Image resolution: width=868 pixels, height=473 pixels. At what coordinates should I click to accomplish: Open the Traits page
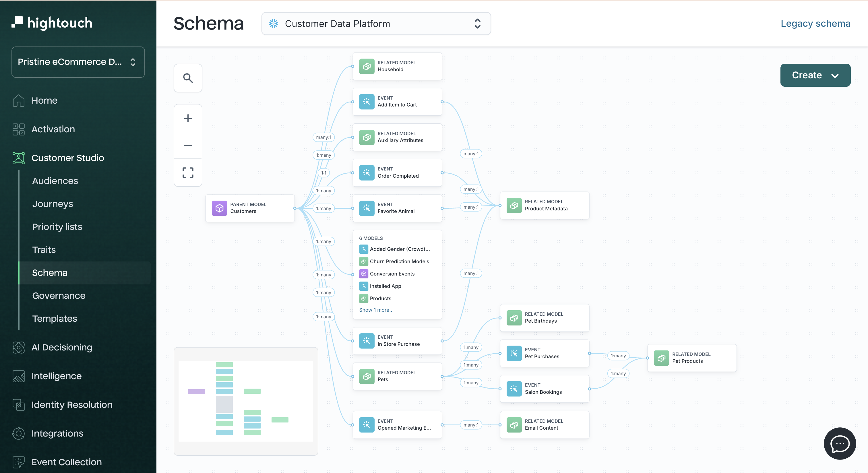(x=44, y=250)
